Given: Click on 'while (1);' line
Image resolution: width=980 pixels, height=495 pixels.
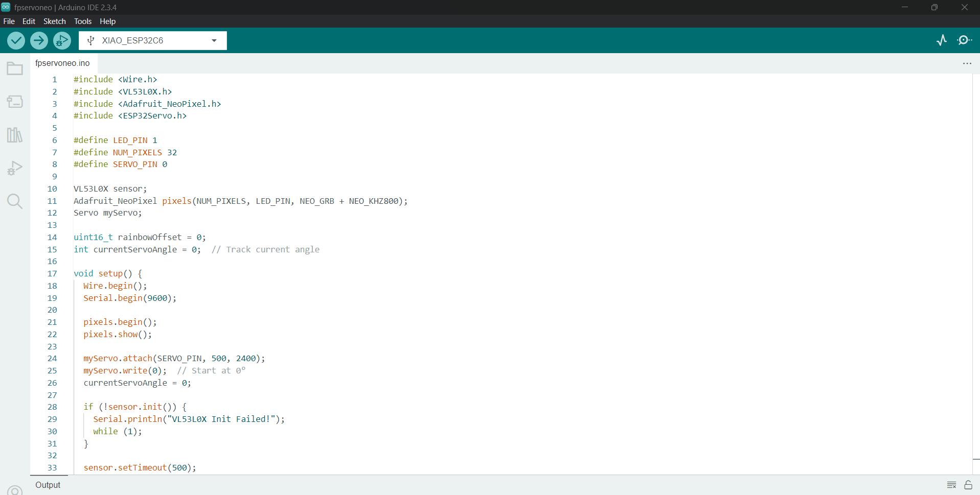Looking at the screenshot, I should (118, 432).
